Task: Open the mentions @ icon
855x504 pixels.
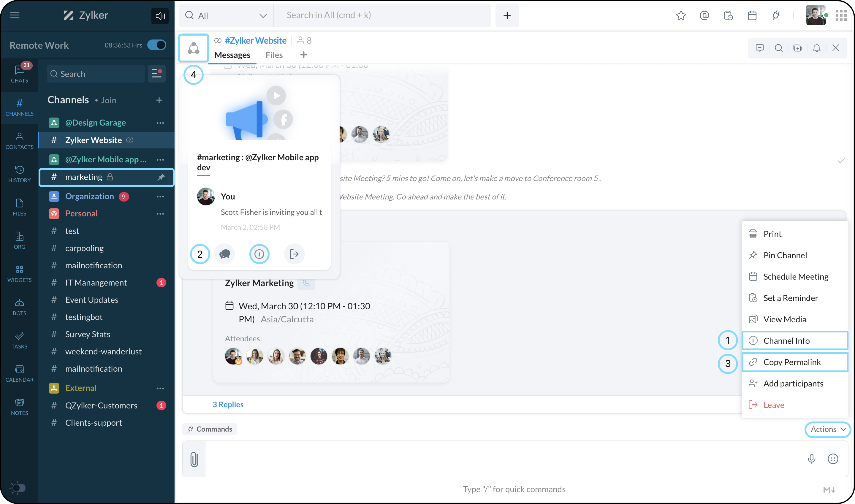Action: 704,16
